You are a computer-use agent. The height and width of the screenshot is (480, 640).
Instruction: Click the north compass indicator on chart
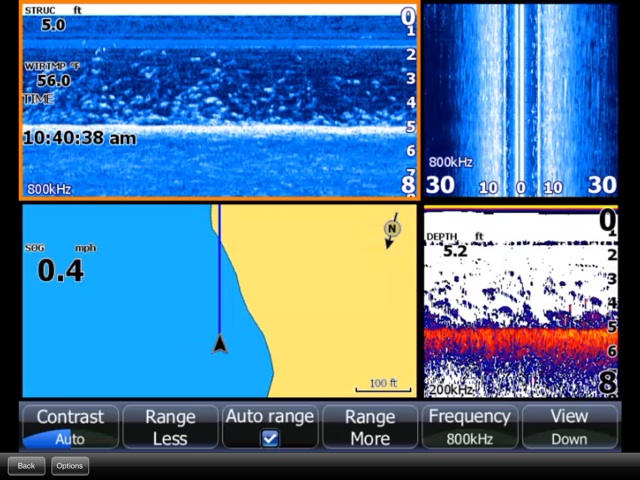[392, 229]
